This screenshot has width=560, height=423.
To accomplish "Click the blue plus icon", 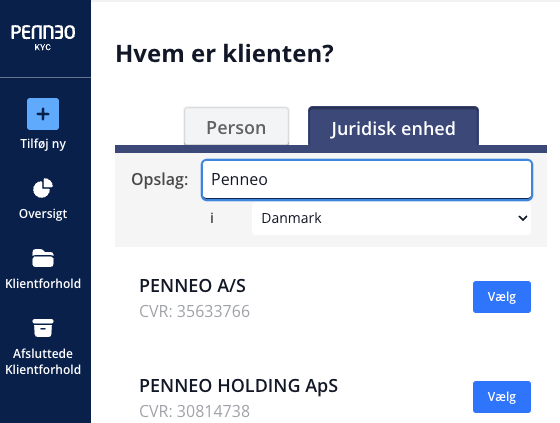I will click(x=43, y=114).
